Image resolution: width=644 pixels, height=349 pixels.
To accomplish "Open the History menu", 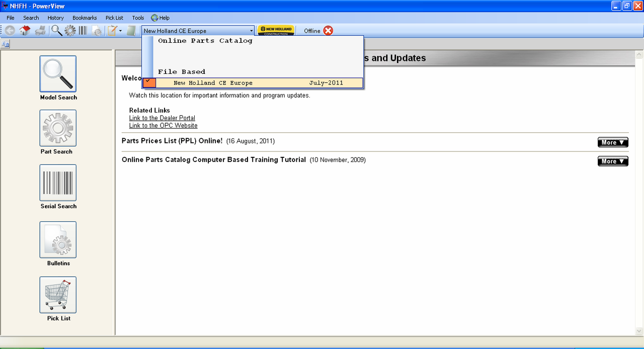I will pyautogui.click(x=56, y=18).
